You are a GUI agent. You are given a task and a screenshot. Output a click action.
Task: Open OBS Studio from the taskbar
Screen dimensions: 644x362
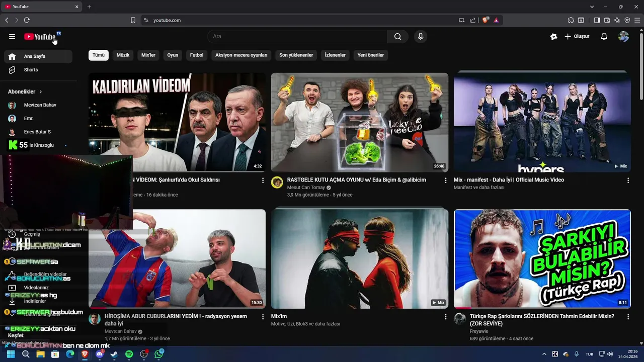click(x=144, y=354)
